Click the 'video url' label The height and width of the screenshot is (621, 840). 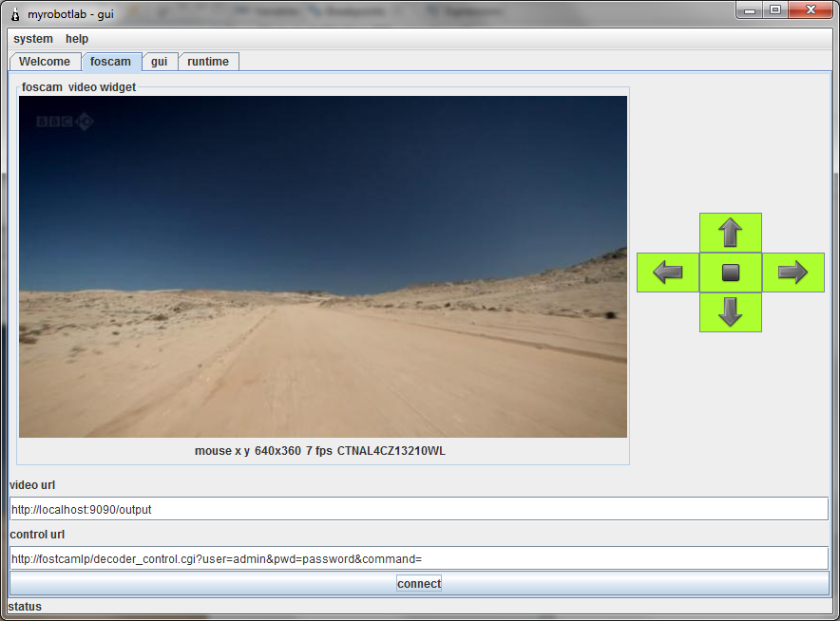(32, 485)
